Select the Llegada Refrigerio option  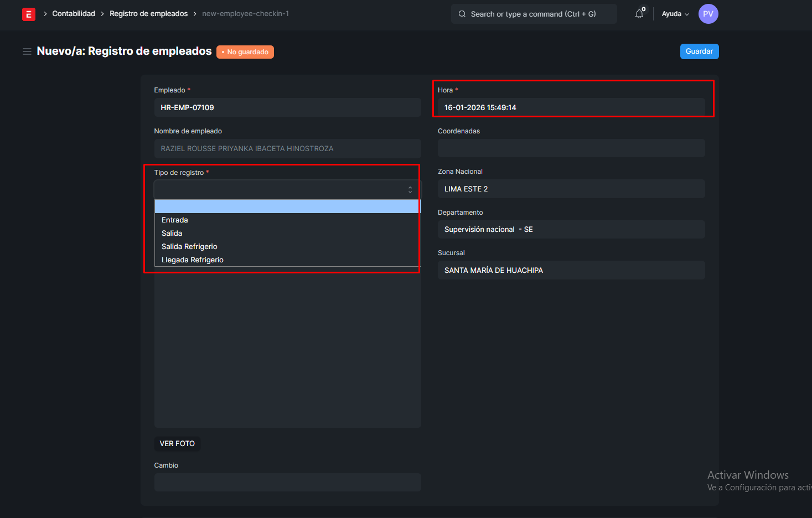pos(193,260)
